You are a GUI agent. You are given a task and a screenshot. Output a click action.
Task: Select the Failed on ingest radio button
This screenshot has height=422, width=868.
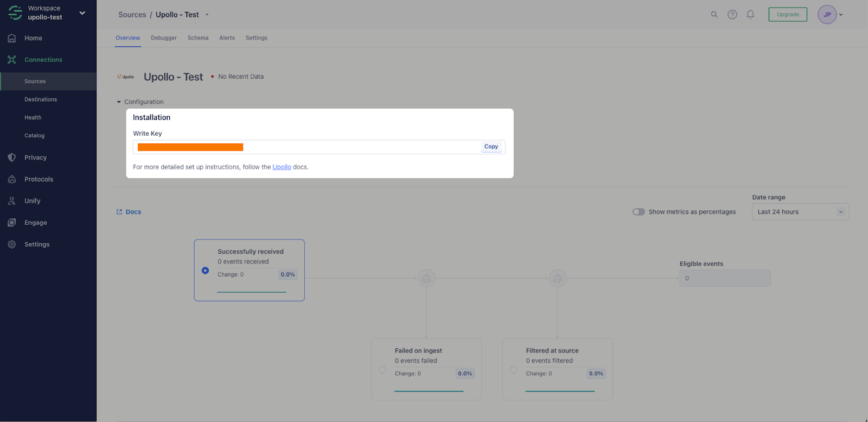click(382, 370)
